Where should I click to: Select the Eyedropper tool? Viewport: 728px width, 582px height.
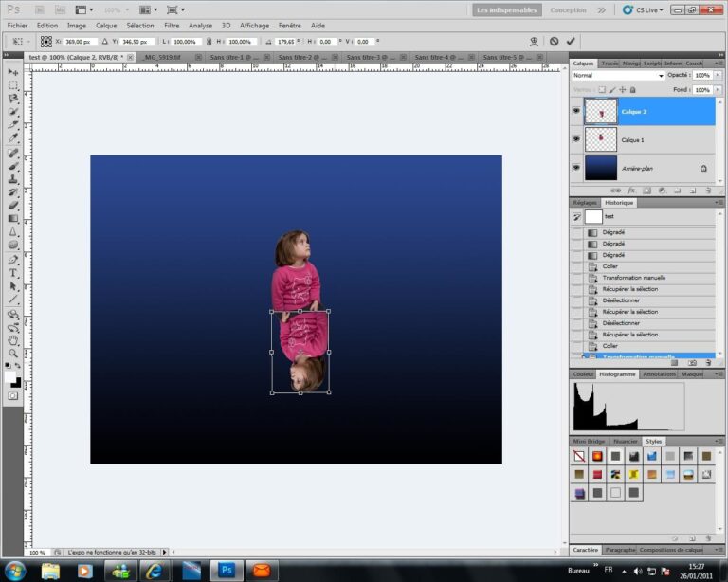pyautogui.click(x=13, y=137)
